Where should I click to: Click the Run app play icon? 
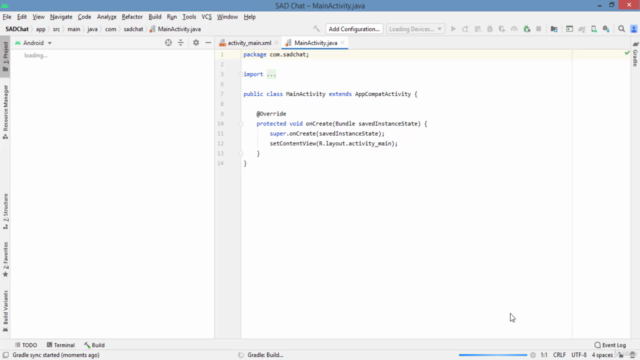coord(453,29)
